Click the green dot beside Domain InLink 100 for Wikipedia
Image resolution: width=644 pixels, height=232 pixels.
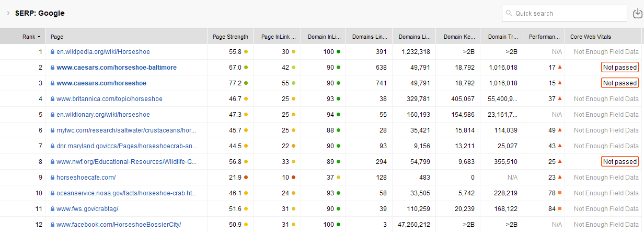338,52
